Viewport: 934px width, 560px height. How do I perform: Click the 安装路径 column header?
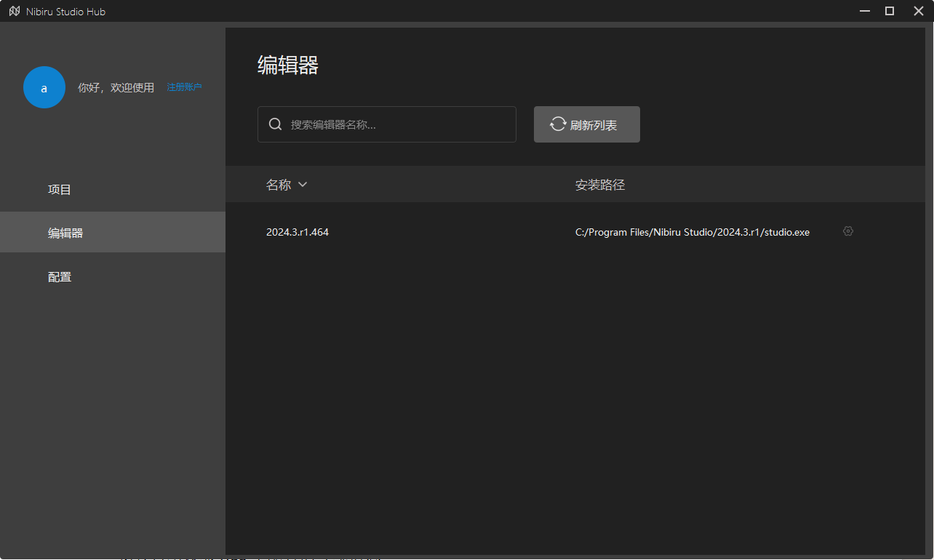[x=600, y=185]
